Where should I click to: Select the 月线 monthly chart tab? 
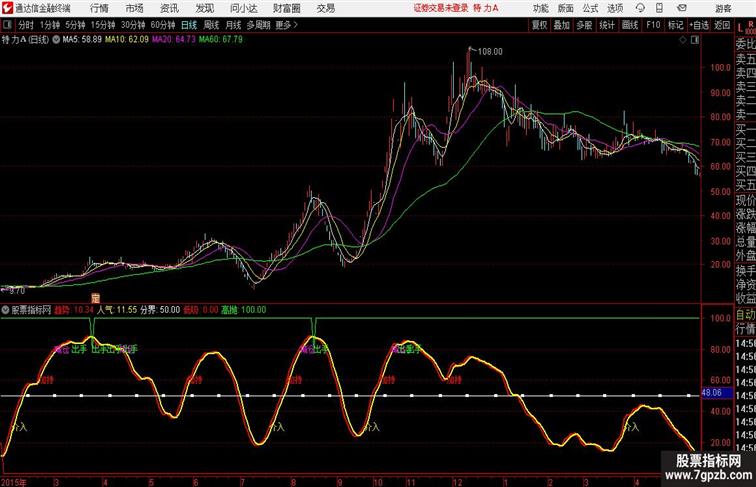[233, 25]
